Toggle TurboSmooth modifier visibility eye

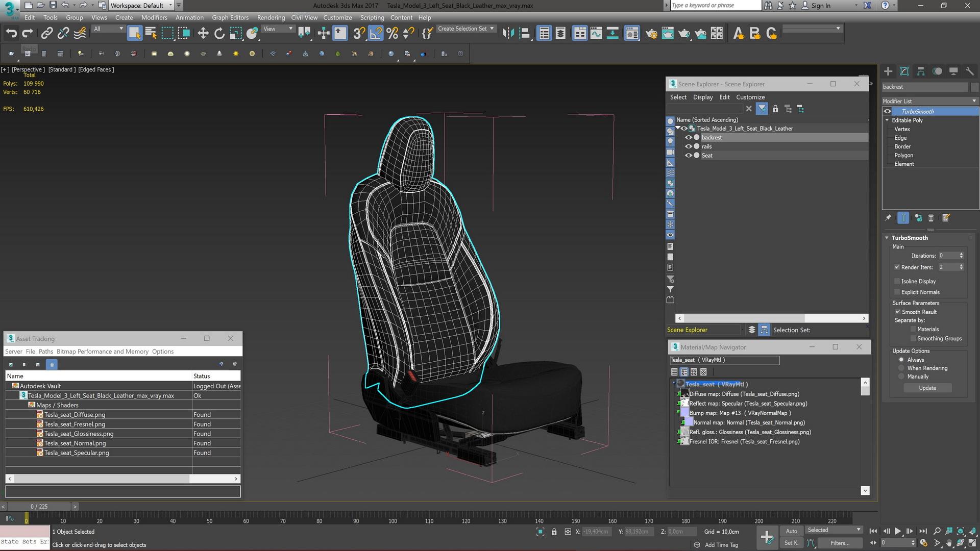pyautogui.click(x=888, y=111)
